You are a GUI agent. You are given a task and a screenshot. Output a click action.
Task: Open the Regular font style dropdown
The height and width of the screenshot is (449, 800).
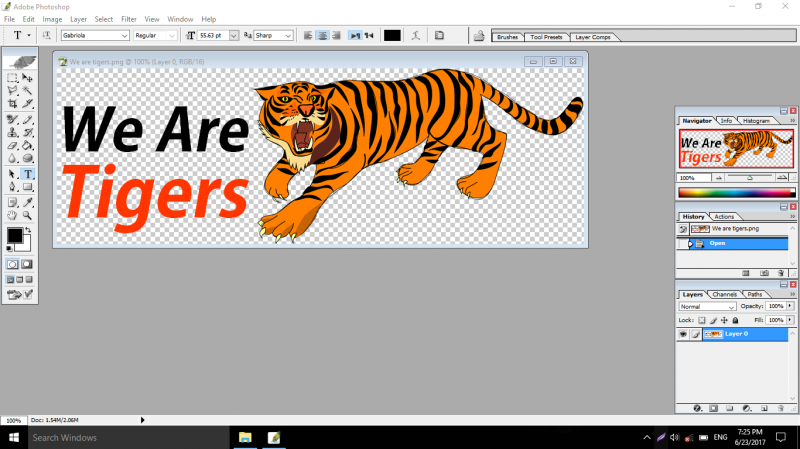[172, 35]
